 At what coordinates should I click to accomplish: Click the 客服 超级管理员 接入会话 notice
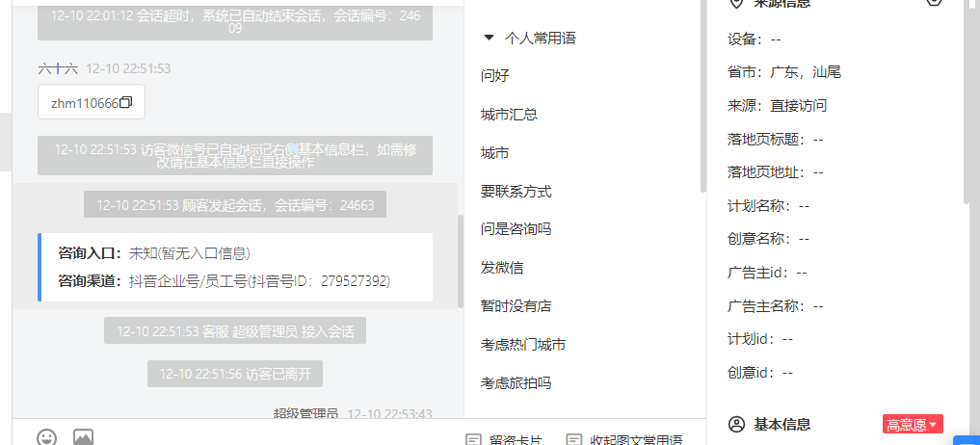click(235, 330)
